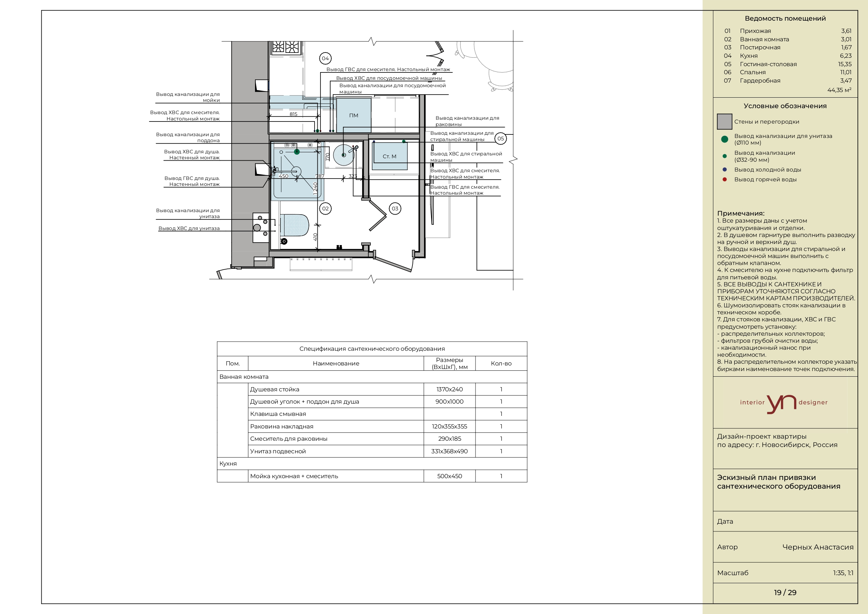The height and width of the screenshot is (614, 868).
Task: Click total area value '44,35 м²'
Action: 839,90
